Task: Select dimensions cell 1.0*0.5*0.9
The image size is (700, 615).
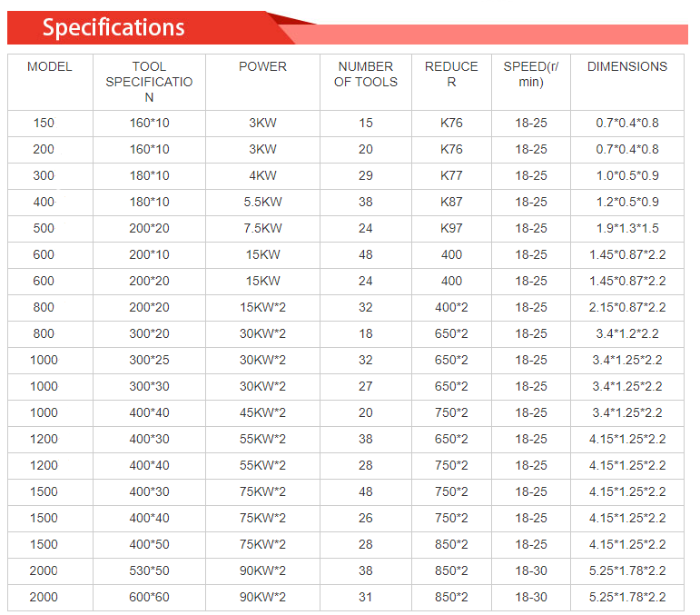Action: click(627, 175)
